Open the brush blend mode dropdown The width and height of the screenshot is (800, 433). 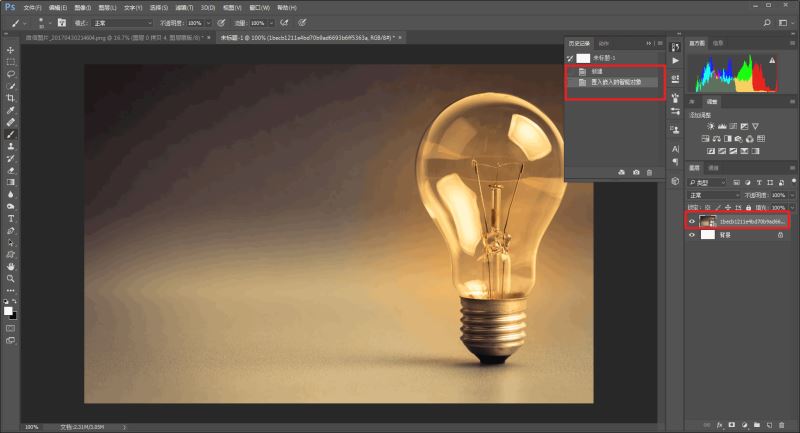[122, 23]
